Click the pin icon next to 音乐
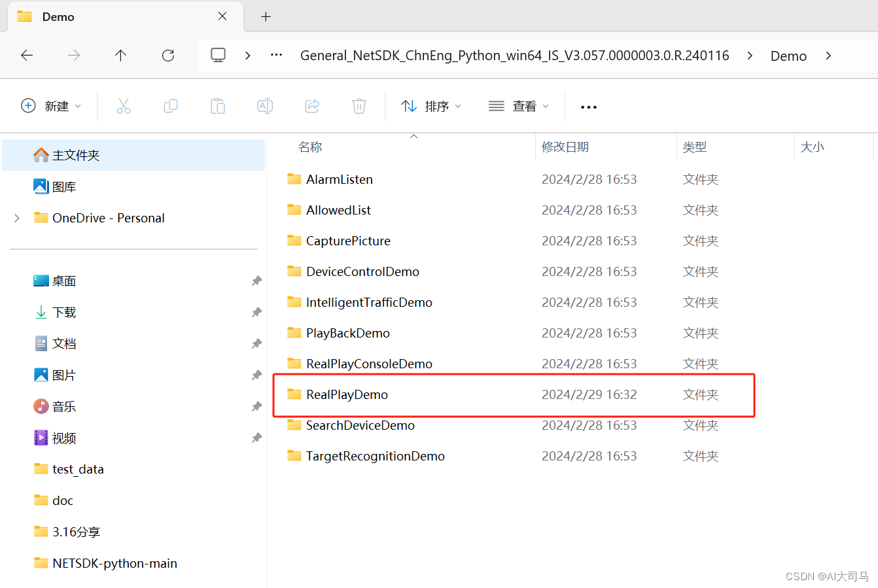Viewport: 878px width, 588px height. pyautogui.click(x=256, y=407)
